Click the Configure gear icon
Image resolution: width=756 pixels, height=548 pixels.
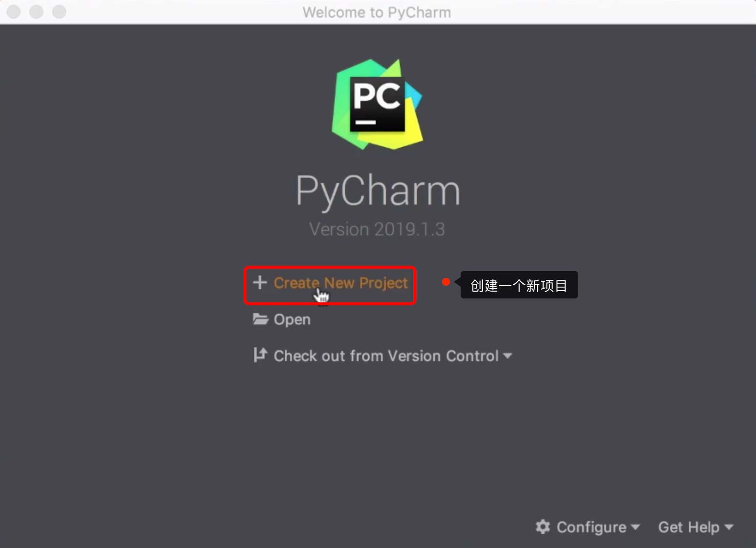click(x=543, y=526)
